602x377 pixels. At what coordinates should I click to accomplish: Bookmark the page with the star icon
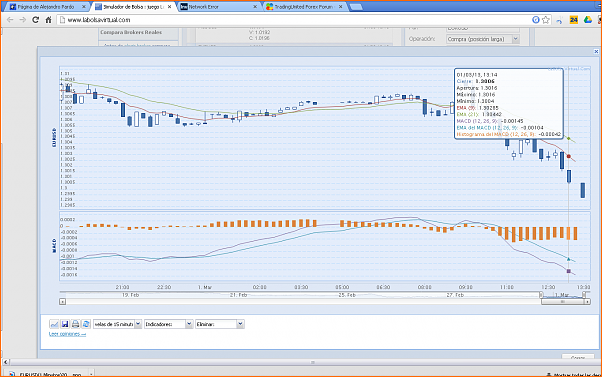point(546,20)
